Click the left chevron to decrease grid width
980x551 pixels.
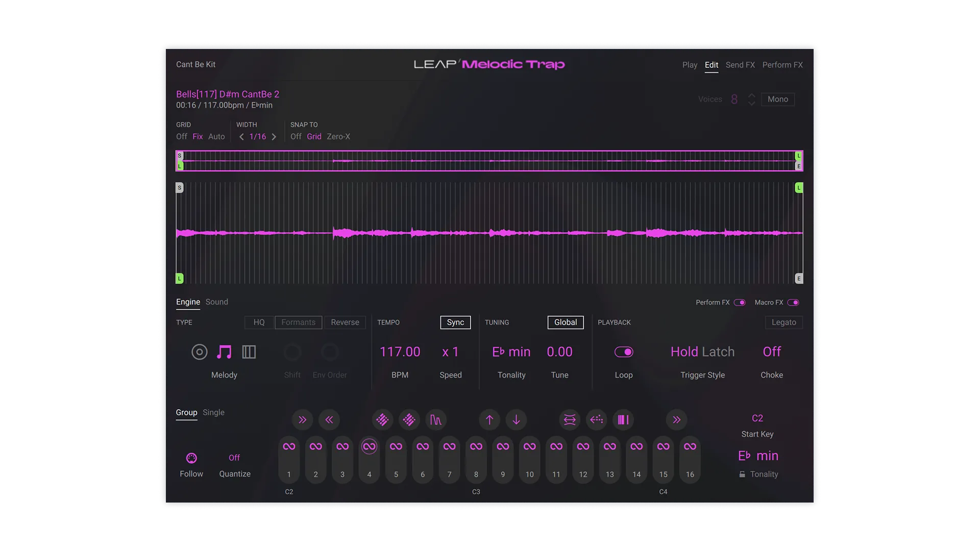pyautogui.click(x=241, y=137)
